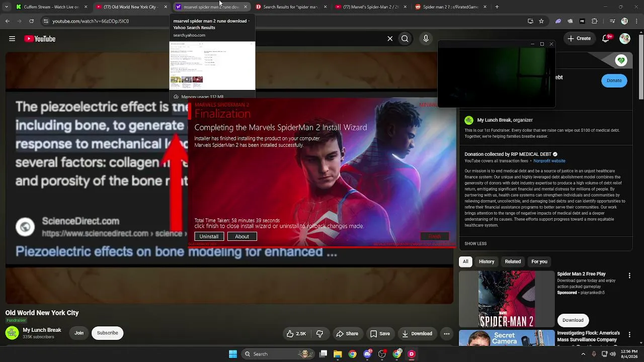This screenshot has height=362, width=644.
Task: Open the My Lunch Break channel name
Action: (x=42, y=330)
